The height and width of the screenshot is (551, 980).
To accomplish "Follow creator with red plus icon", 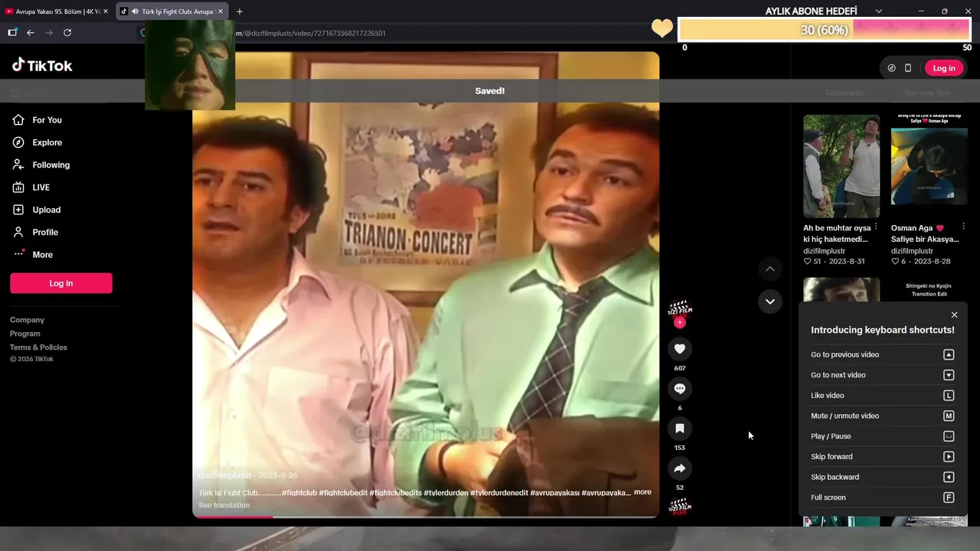I will pyautogui.click(x=680, y=323).
